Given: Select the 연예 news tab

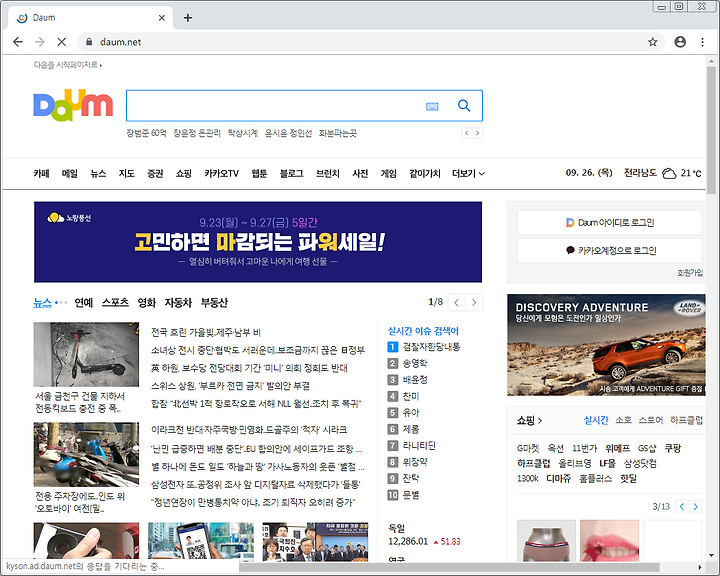Looking at the screenshot, I should click(84, 303).
